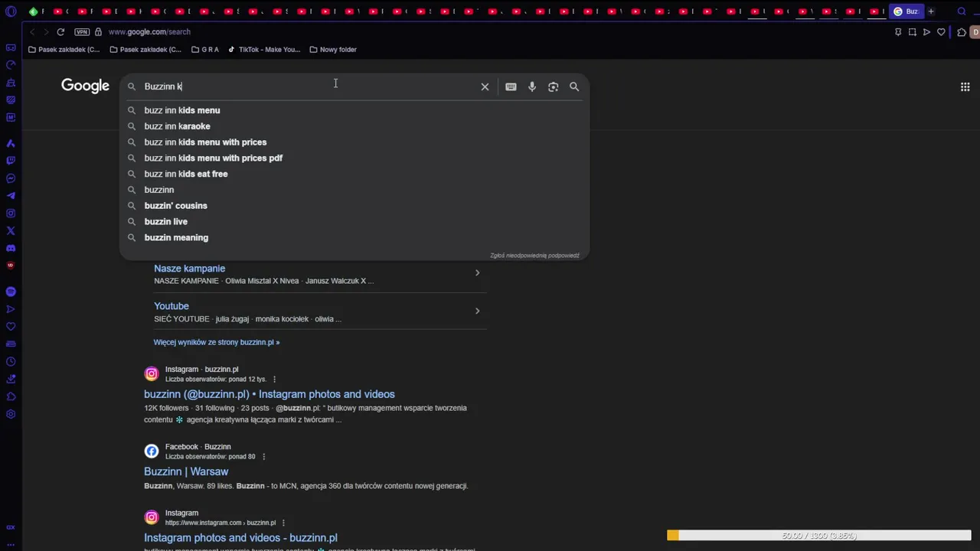Click 'Zgłoś nieodpowiednią podpowiedź' link

click(x=534, y=256)
